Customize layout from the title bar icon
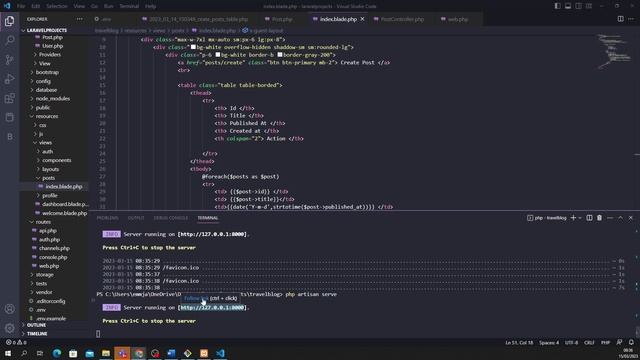The width and height of the screenshot is (640, 360). 589,6
